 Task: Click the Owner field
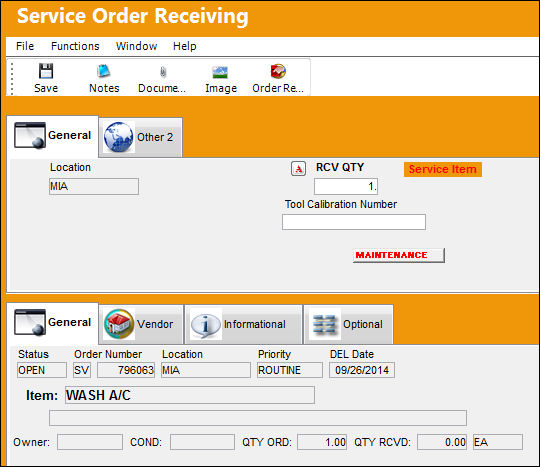90,442
